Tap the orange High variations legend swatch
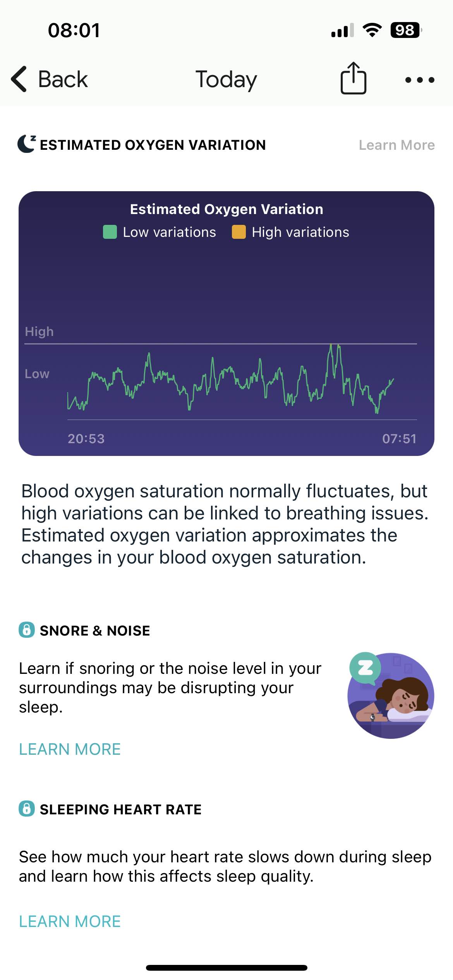 pos(239,232)
